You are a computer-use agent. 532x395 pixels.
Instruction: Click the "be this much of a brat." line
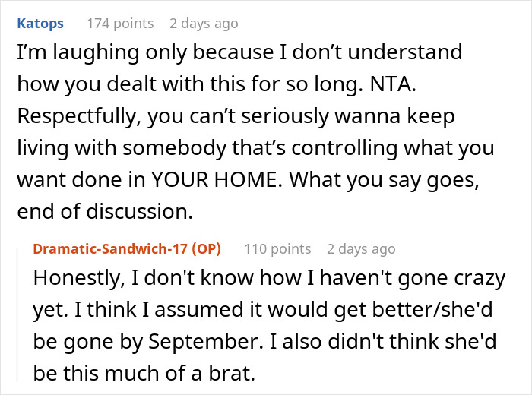tap(144, 373)
